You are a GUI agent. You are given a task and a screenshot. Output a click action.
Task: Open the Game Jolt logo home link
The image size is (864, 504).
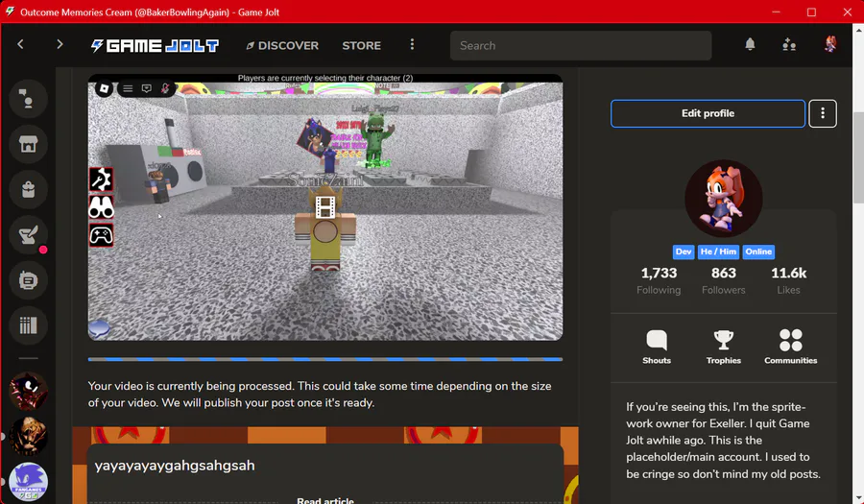[155, 46]
